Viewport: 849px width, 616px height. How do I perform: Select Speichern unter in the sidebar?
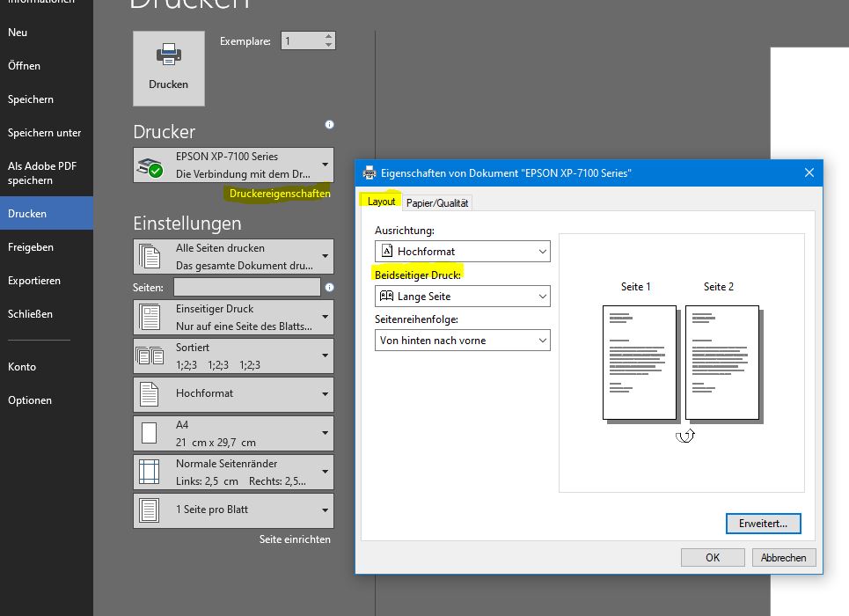tap(47, 133)
